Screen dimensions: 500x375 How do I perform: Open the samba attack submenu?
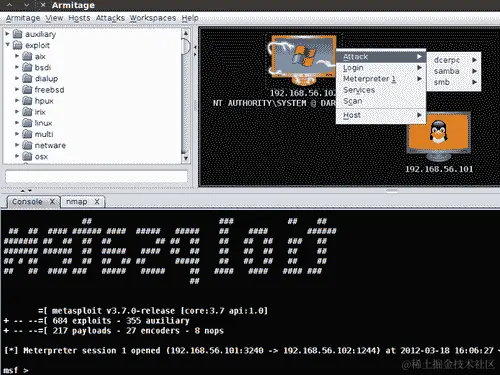pyautogui.click(x=454, y=71)
